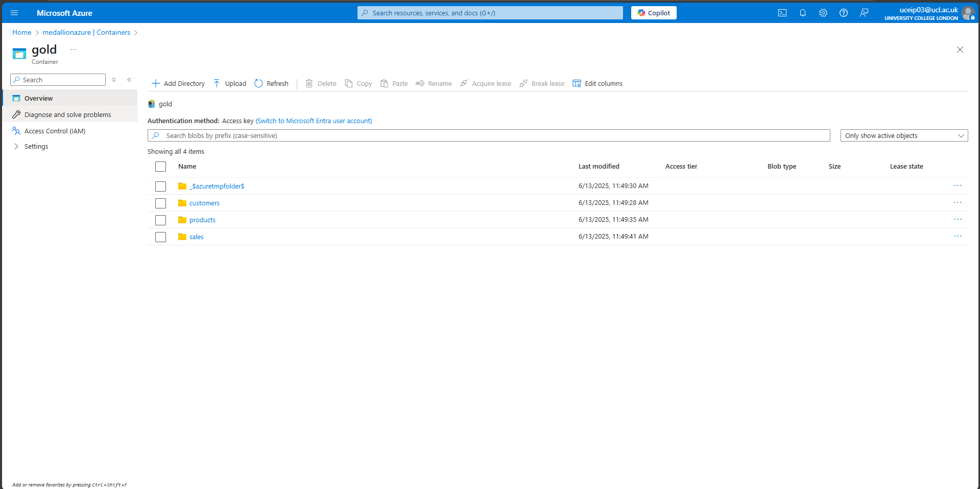980x489 pixels.
Task: Check the _$azuretmpfolder$ row checkbox
Action: point(160,187)
